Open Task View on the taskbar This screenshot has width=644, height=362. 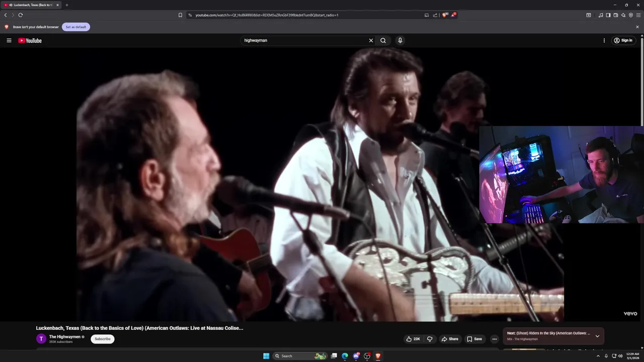[334, 356]
